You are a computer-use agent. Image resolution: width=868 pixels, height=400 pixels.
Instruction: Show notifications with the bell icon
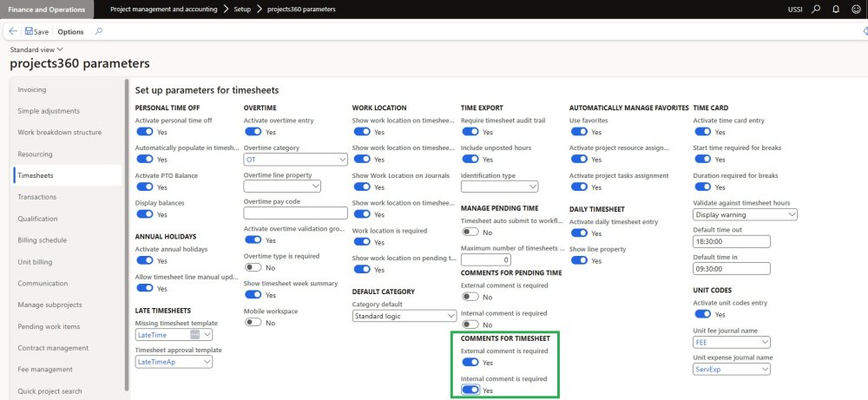(835, 10)
